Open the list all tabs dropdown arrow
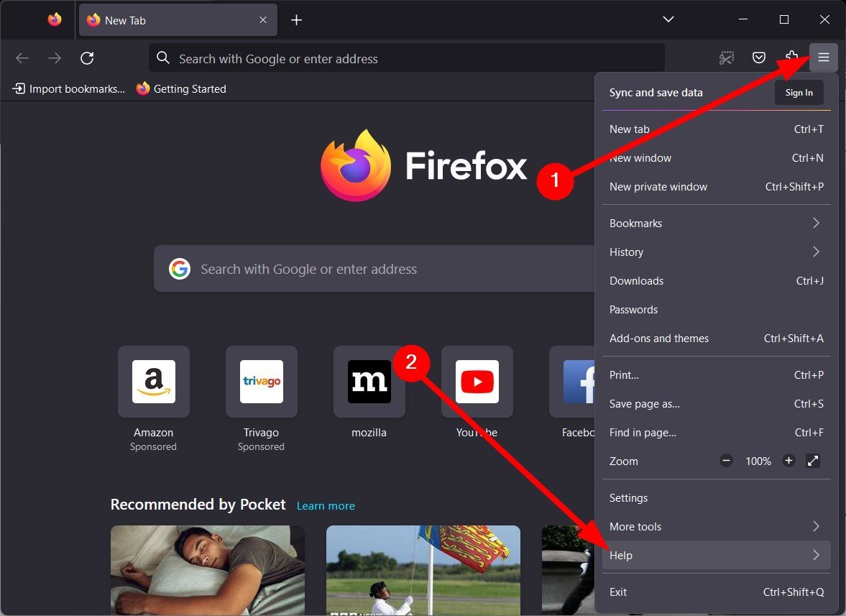The height and width of the screenshot is (616, 846). point(668,19)
